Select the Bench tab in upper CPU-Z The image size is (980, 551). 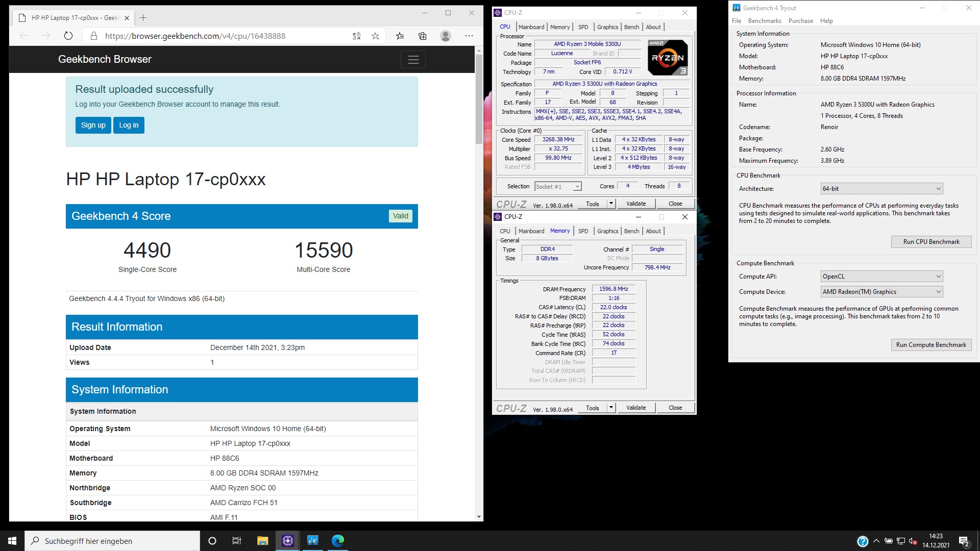(x=631, y=27)
